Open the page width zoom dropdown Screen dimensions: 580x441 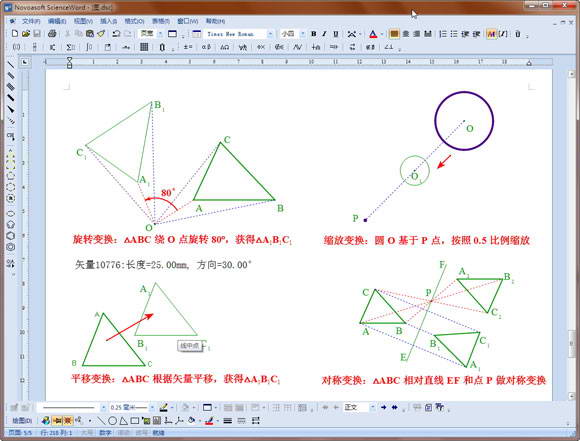160,34
